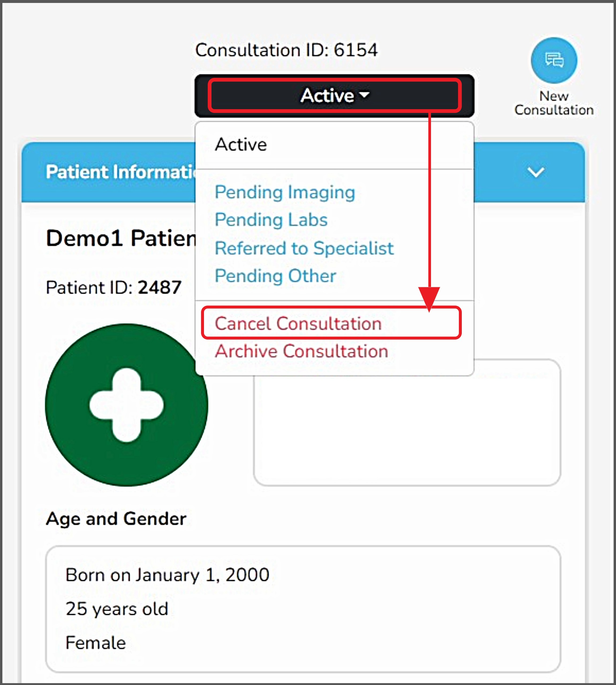
Task: Choose Pending Imaging status
Action: click(285, 192)
